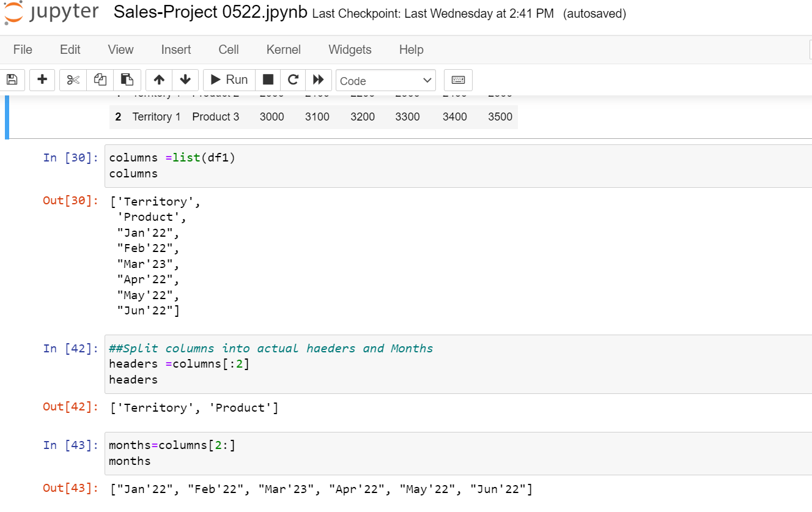Open the command palette keyboard icon
The height and width of the screenshot is (512, 812).
coord(458,80)
